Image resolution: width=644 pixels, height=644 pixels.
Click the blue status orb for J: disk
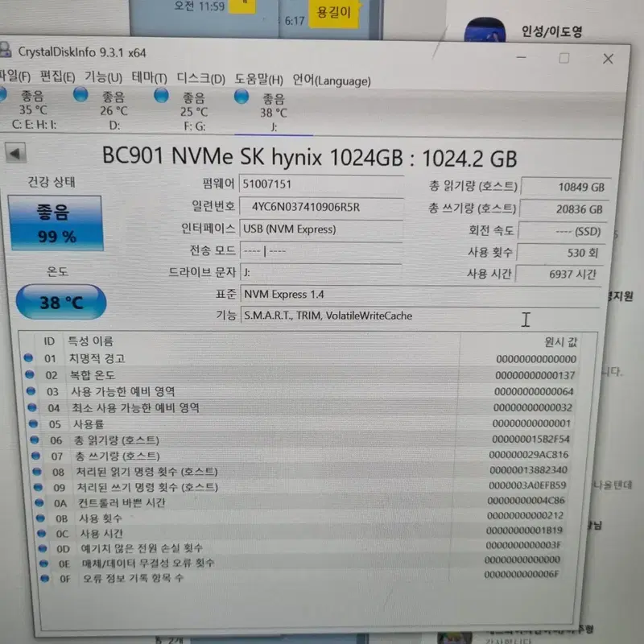pos(241,97)
